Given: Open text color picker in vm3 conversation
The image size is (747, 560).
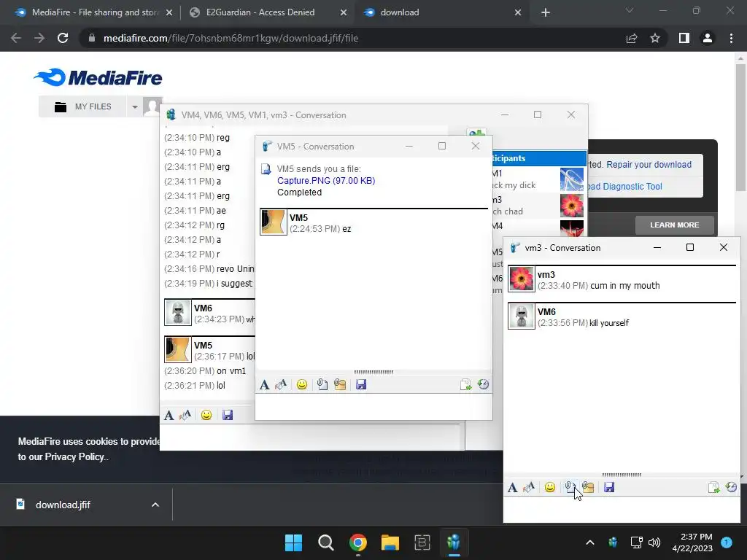Looking at the screenshot, I should coord(529,487).
